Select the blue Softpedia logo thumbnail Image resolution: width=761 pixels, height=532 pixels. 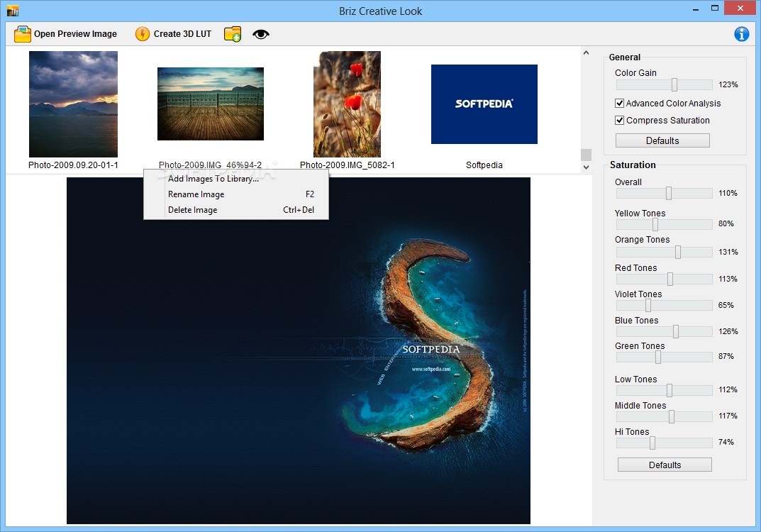(x=484, y=104)
